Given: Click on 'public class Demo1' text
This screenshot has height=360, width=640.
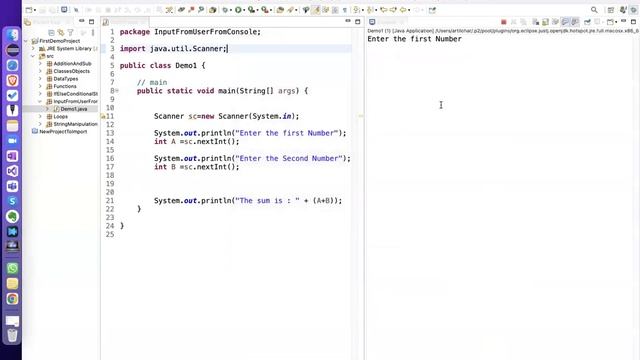Looking at the screenshot, I should [x=158, y=65].
